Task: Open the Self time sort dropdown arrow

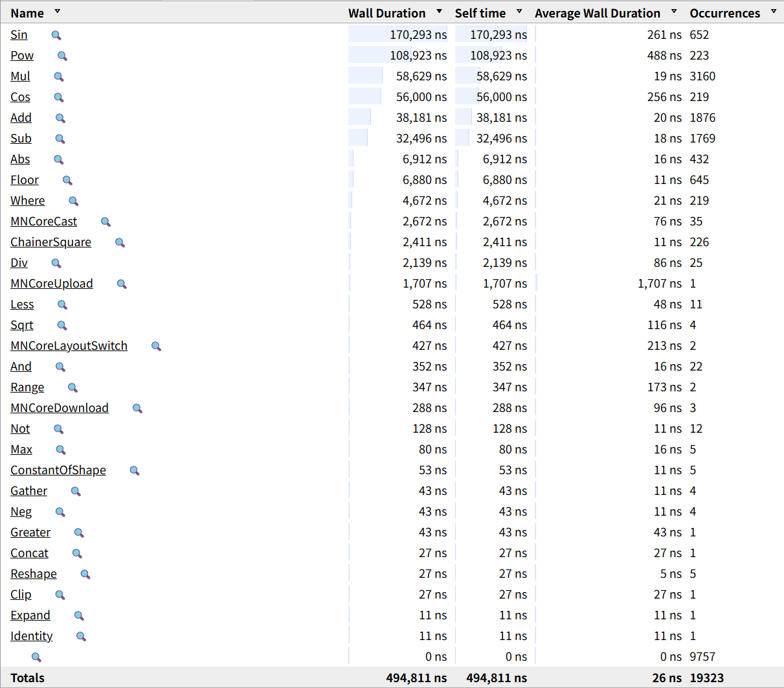Action: click(519, 12)
